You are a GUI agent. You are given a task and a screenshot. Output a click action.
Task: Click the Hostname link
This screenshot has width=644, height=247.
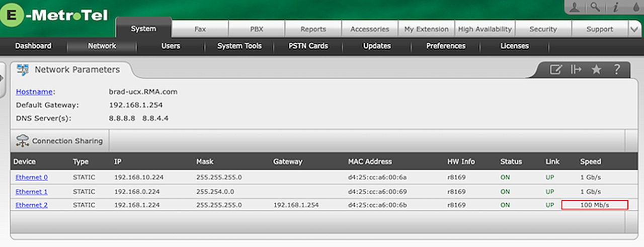pyautogui.click(x=34, y=92)
